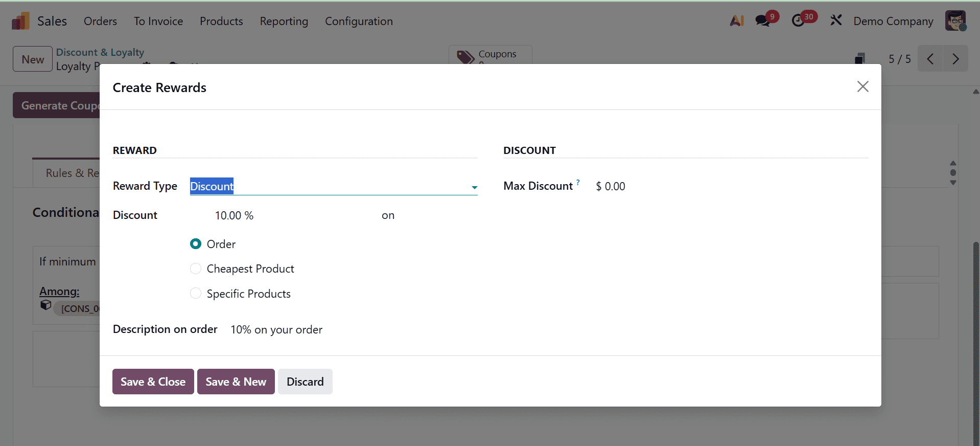Select the Order radio button
Screen dimensions: 980x446
195,243
